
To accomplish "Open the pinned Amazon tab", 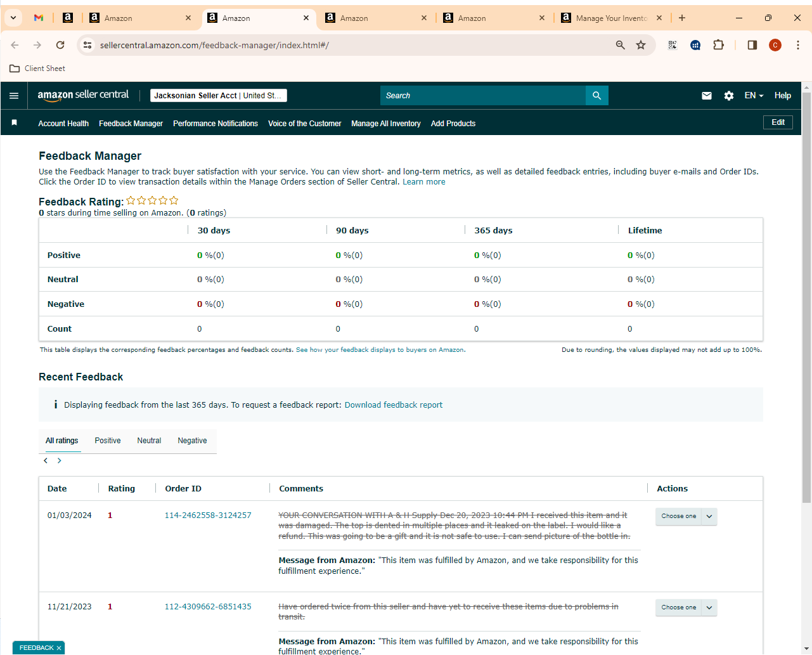I will click(x=68, y=18).
